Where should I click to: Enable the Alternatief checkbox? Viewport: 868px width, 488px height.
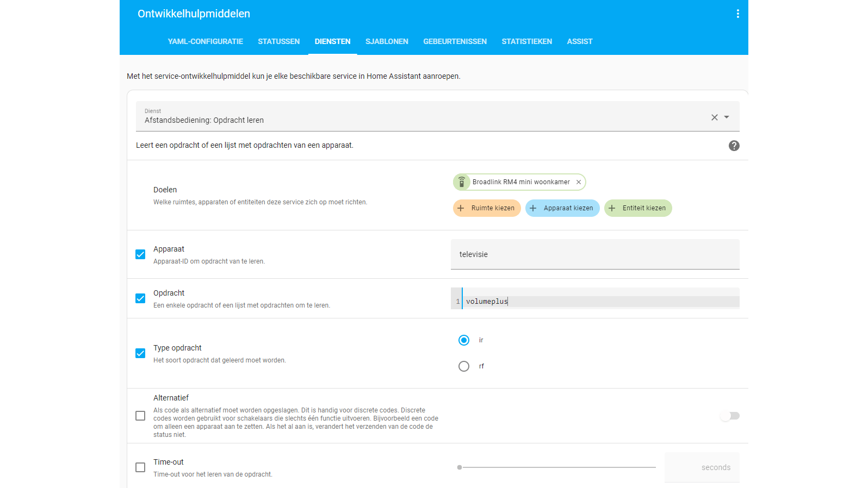tap(140, 416)
